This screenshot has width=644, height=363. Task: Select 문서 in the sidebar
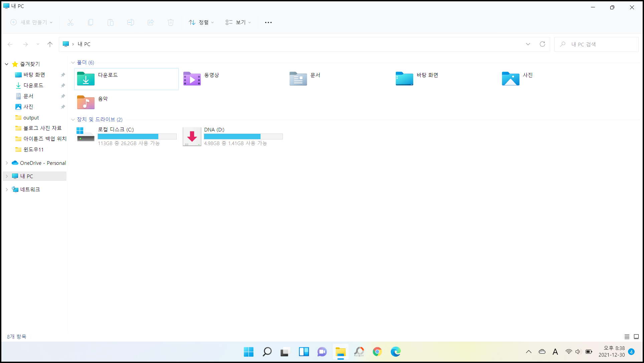point(28,96)
